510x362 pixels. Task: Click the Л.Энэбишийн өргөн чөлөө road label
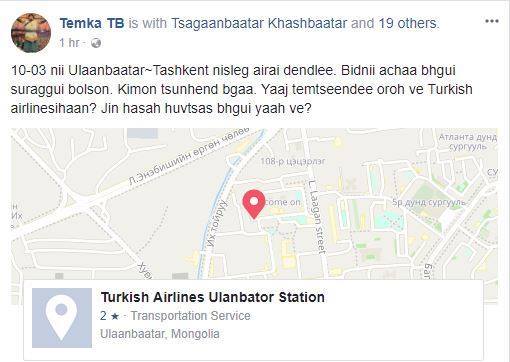pos(189,155)
